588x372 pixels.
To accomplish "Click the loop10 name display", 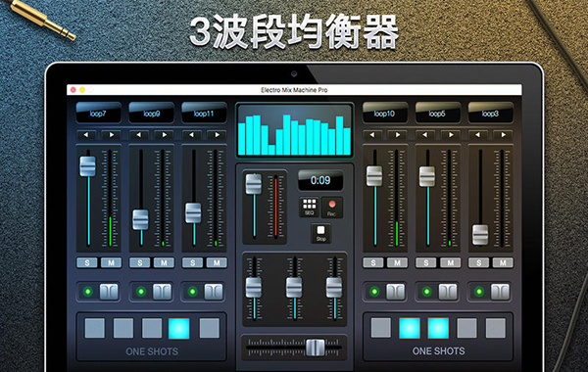I will pyautogui.click(x=384, y=113).
